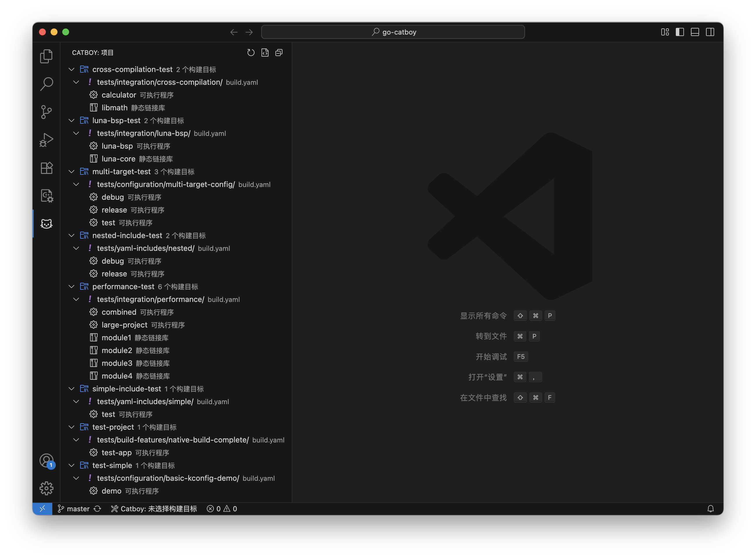Collapse the cross-compilation-test project
This screenshot has height=558, width=756.
pyautogui.click(x=71, y=69)
